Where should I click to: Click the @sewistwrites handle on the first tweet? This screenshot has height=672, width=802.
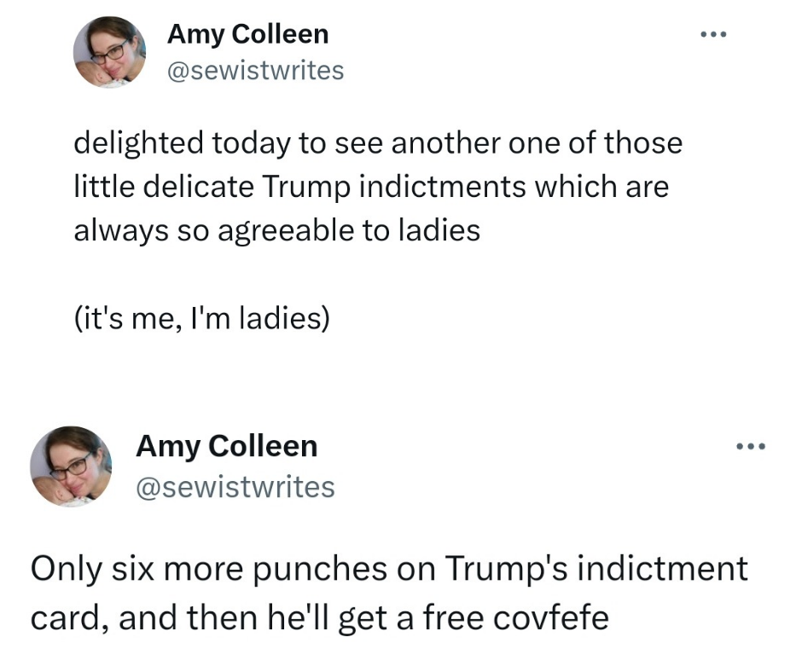pyautogui.click(x=255, y=71)
